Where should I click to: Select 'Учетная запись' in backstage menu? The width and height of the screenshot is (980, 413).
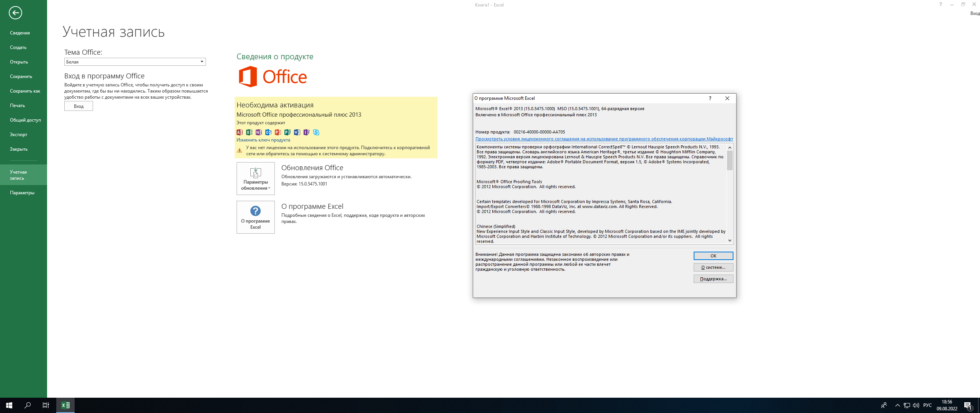[23, 175]
